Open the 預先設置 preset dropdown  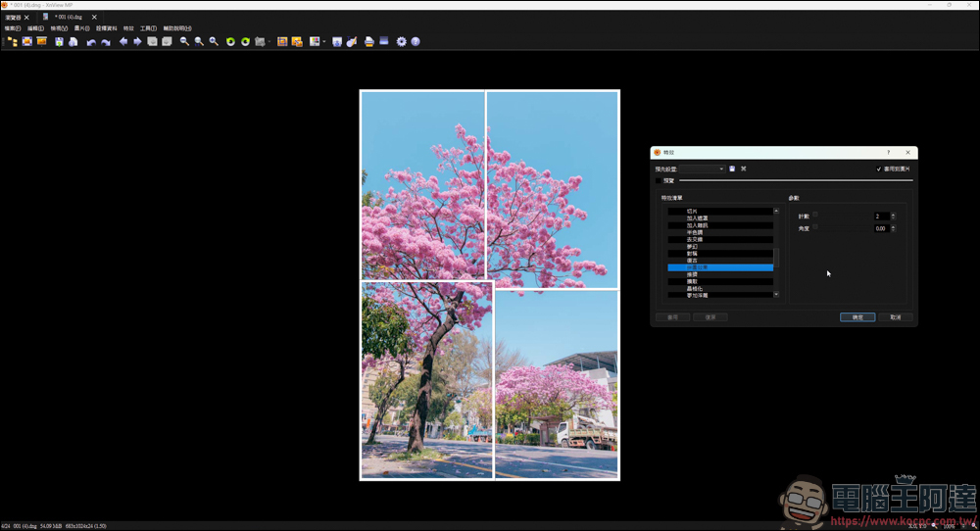(702, 169)
